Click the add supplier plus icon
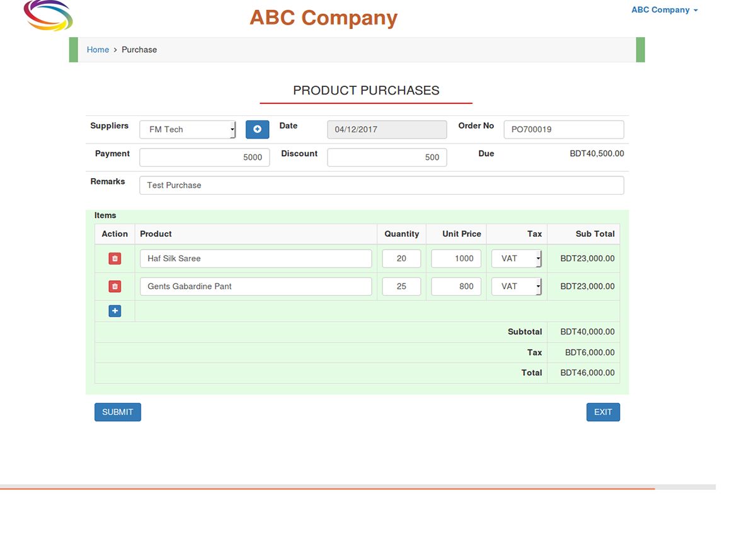The width and height of the screenshot is (756, 551). point(257,129)
